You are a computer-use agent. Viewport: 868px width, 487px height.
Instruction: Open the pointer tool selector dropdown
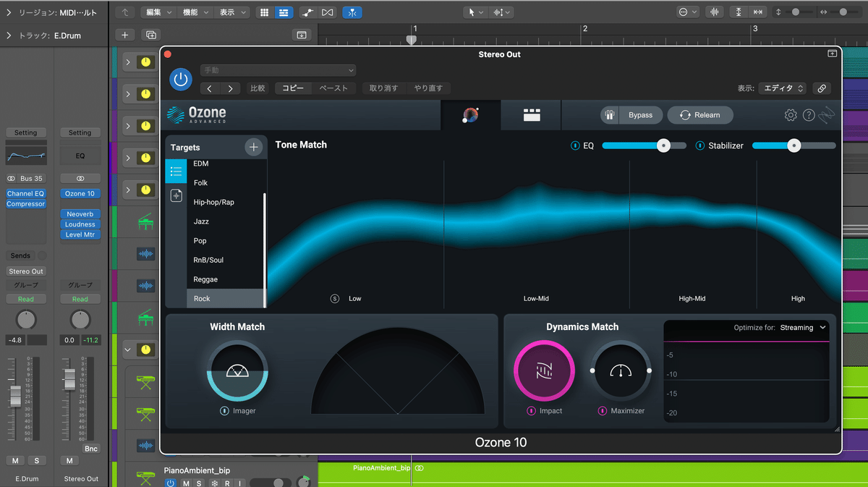(x=474, y=12)
